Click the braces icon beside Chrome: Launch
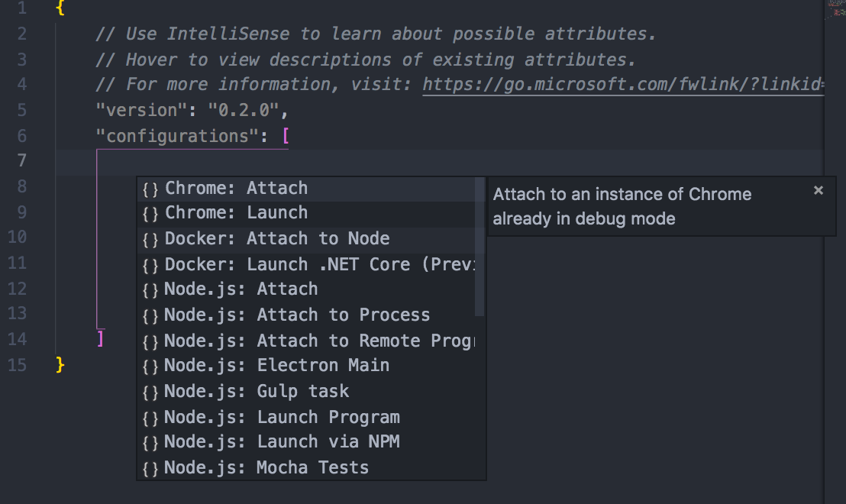 point(150,213)
